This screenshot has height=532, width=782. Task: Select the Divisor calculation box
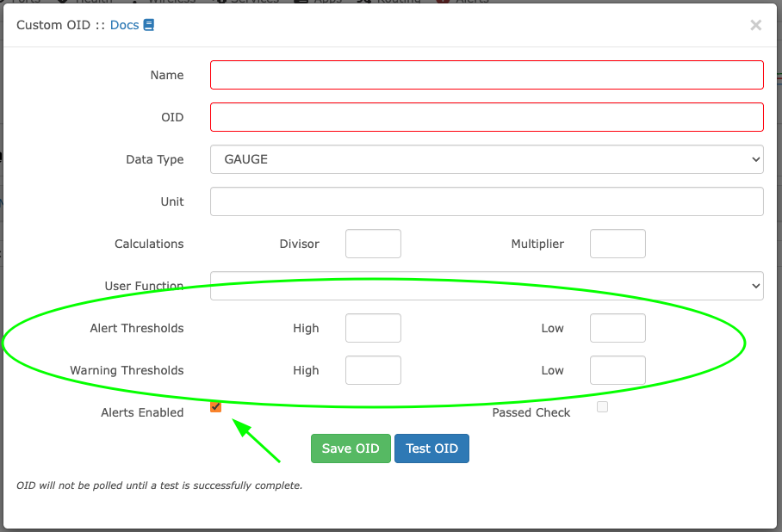373,244
